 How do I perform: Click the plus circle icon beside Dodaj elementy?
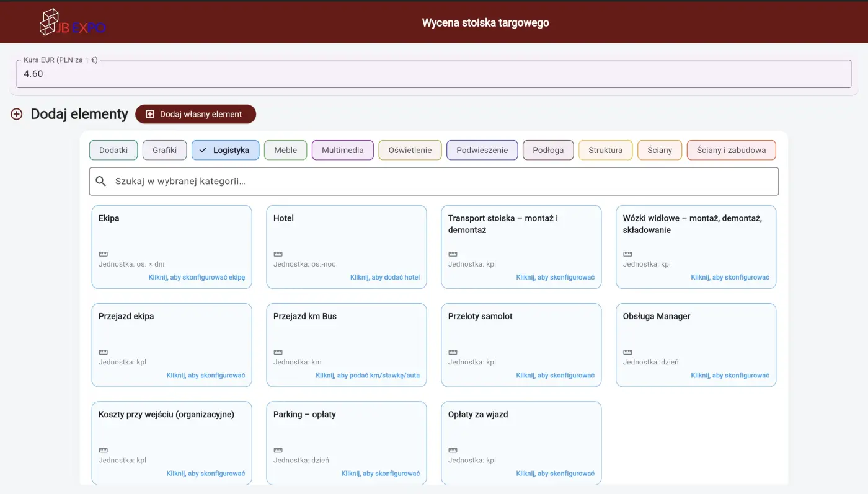pos(17,114)
